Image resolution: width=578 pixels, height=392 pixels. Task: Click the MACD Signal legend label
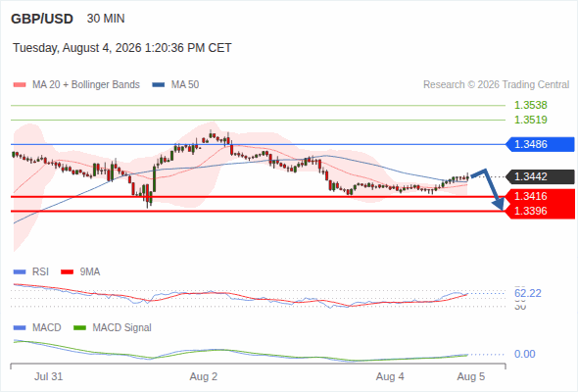(122, 328)
